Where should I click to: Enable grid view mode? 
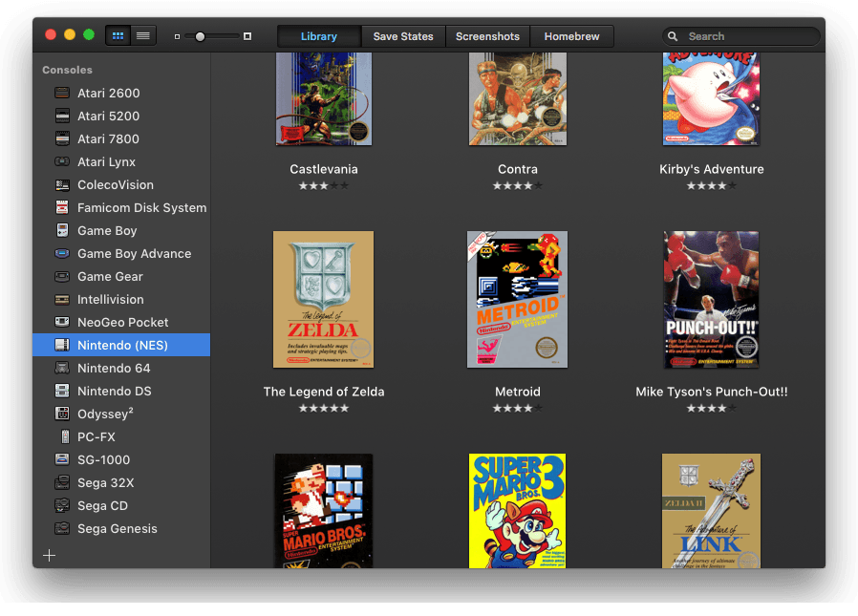(x=118, y=34)
